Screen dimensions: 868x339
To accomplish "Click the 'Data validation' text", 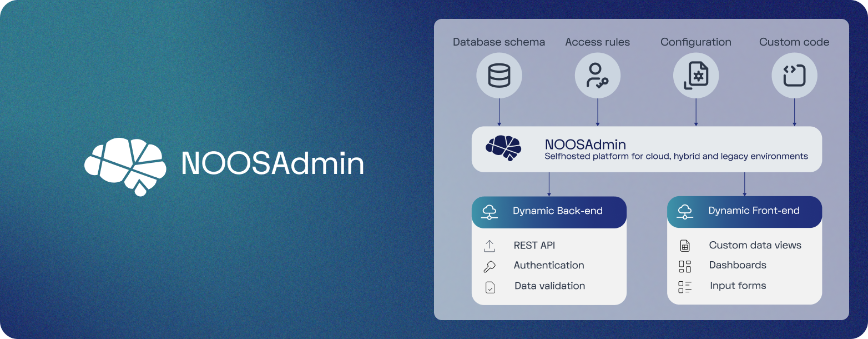I will click(x=550, y=286).
